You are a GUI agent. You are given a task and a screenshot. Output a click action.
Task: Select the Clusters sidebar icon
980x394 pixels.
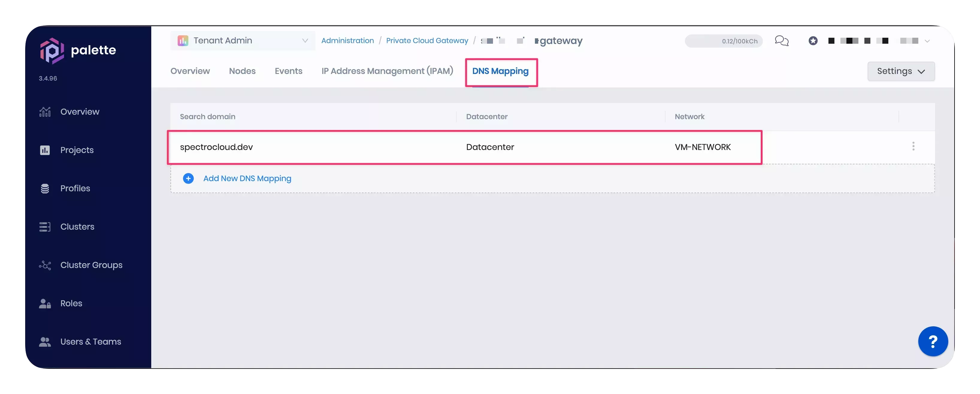pos(45,227)
